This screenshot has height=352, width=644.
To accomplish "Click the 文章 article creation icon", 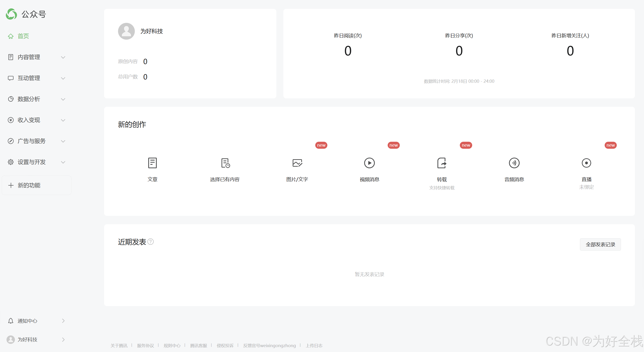I will click(152, 163).
